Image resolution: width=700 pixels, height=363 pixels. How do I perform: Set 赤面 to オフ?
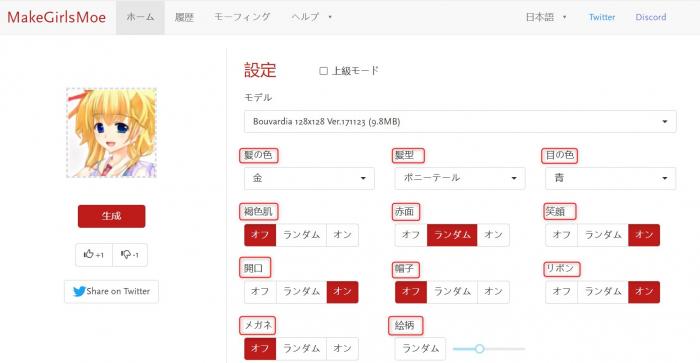[x=411, y=235]
